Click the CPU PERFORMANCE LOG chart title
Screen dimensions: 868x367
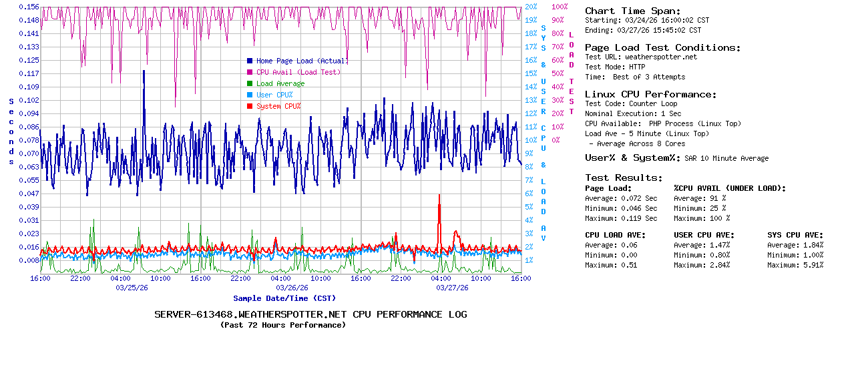(x=310, y=314)
